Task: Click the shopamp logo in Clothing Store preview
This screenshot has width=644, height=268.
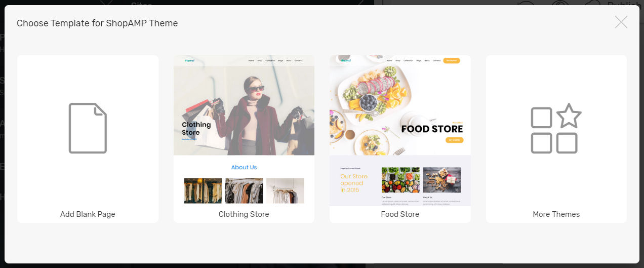Action: (189, 61)
